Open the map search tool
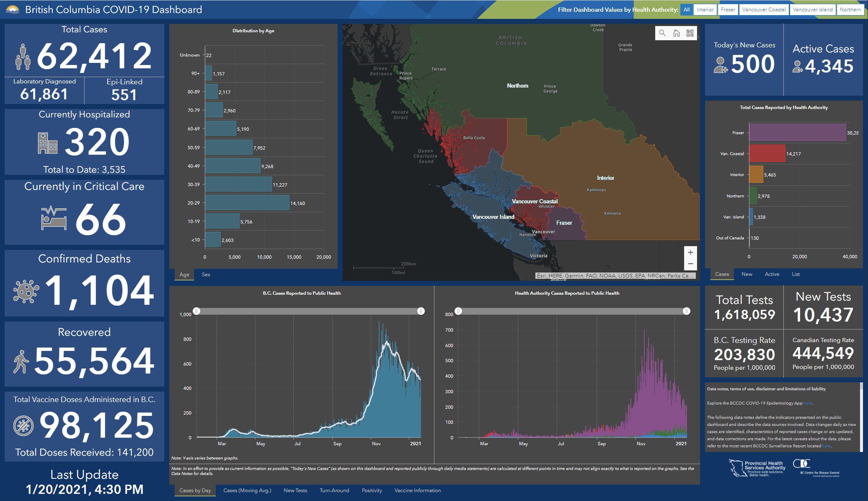Viewport: 868px width, 501px height. [x=662, y=33]
